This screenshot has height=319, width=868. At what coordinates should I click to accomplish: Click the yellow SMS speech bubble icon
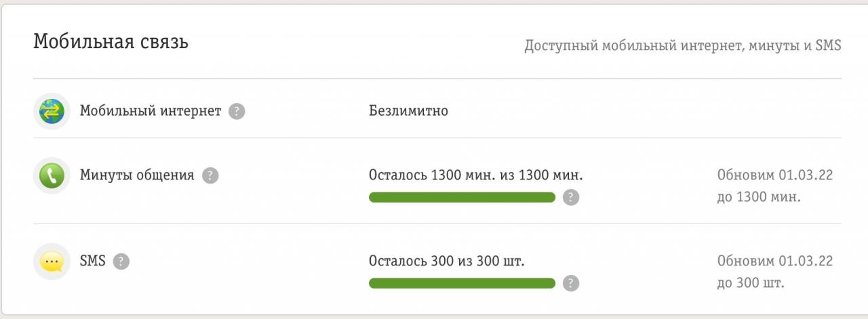tap(52, 261)
